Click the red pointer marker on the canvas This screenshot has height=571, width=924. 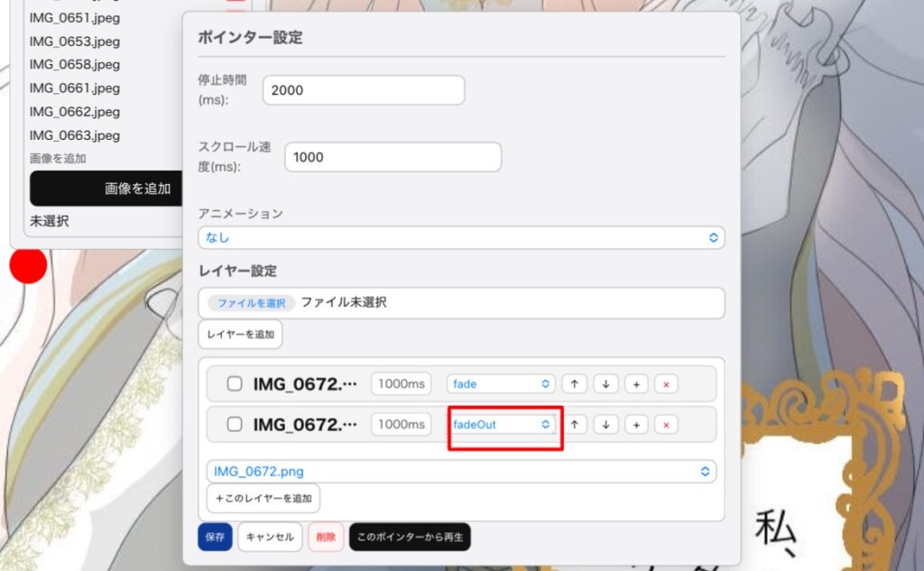28,266
